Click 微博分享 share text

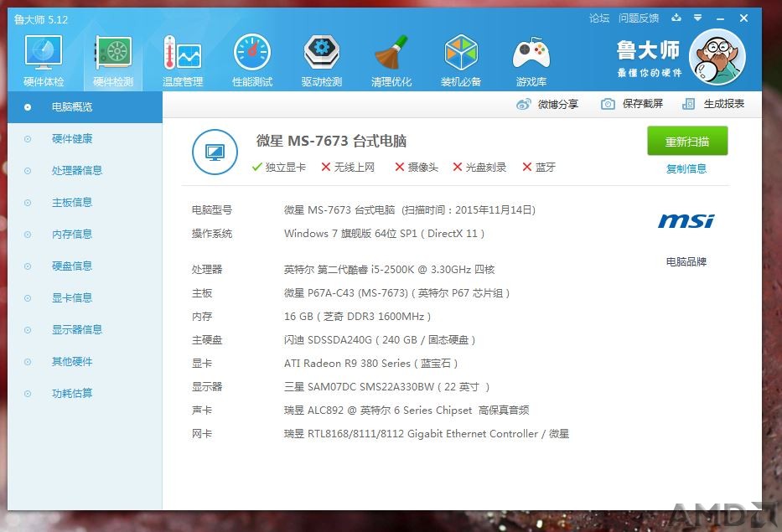[557, 104]
